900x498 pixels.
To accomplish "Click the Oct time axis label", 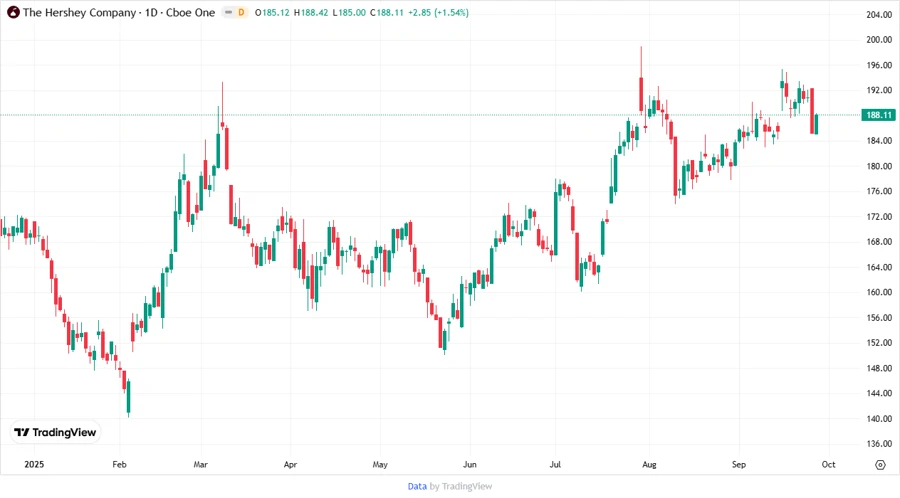I will click(828, 464).
